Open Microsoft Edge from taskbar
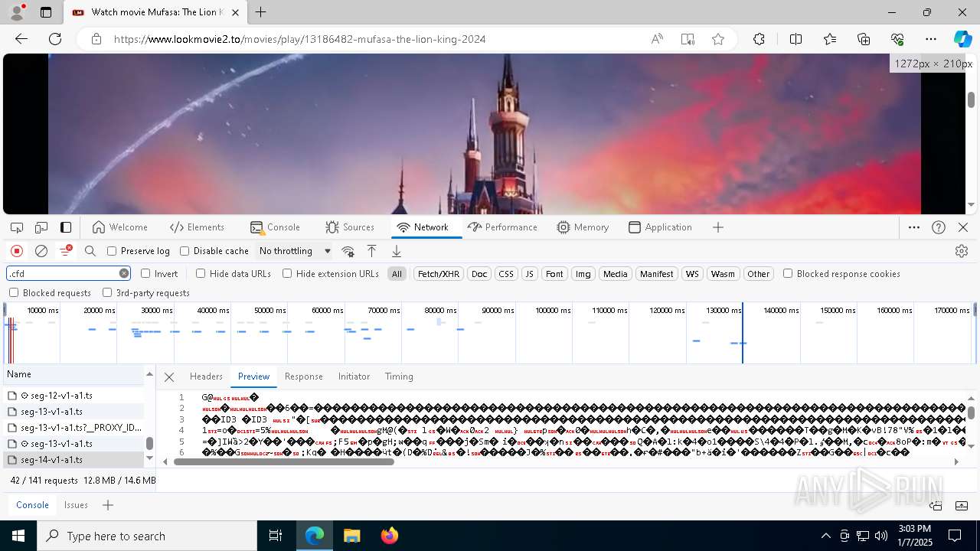Viewport: 980px width, 551px height. 315,536
